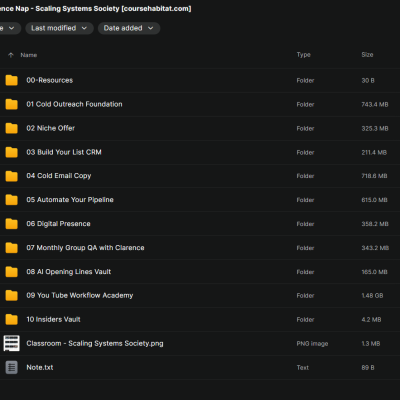Click the 615.0 MB size value

point(374,200)
